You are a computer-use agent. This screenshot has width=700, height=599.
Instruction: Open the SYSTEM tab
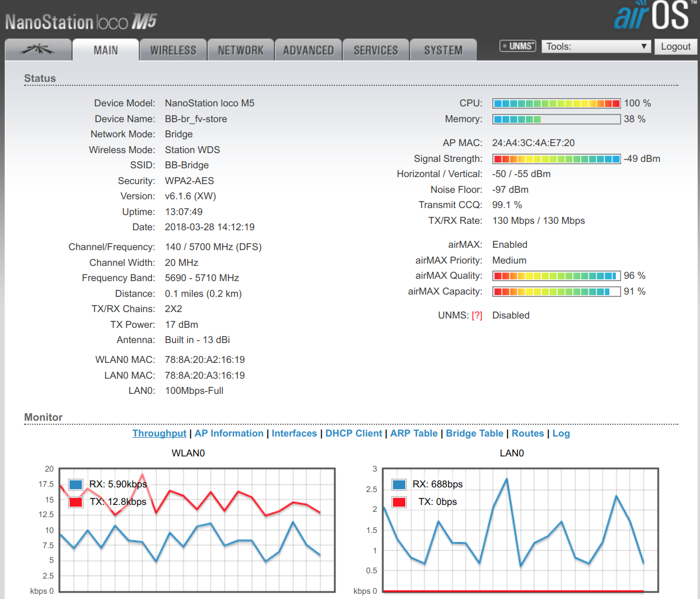point(443,50)
